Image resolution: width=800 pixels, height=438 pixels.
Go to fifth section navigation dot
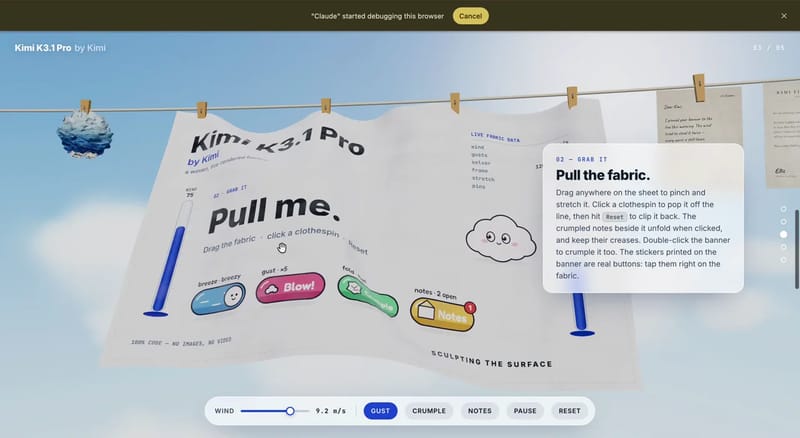[784, 260]
